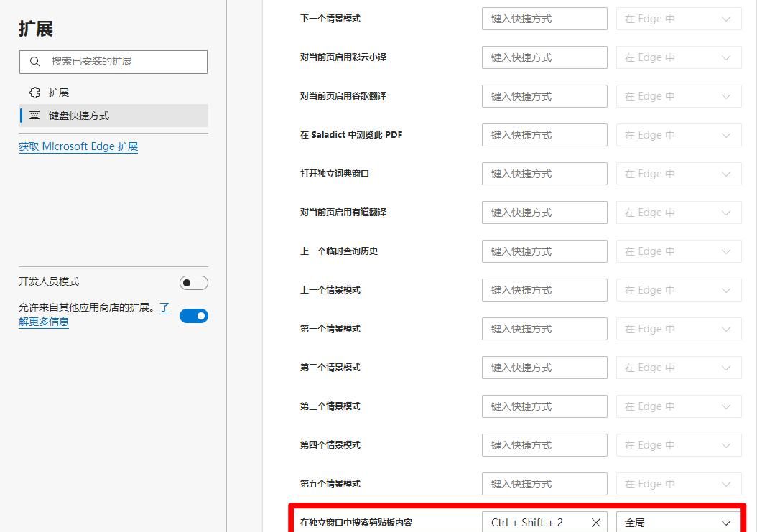This screenshot has height=532, width=757.
Task: Open 在 Edge 中 dropdown for 第一个情景模式
Action: pyautogui.click(x=677, y=328)
